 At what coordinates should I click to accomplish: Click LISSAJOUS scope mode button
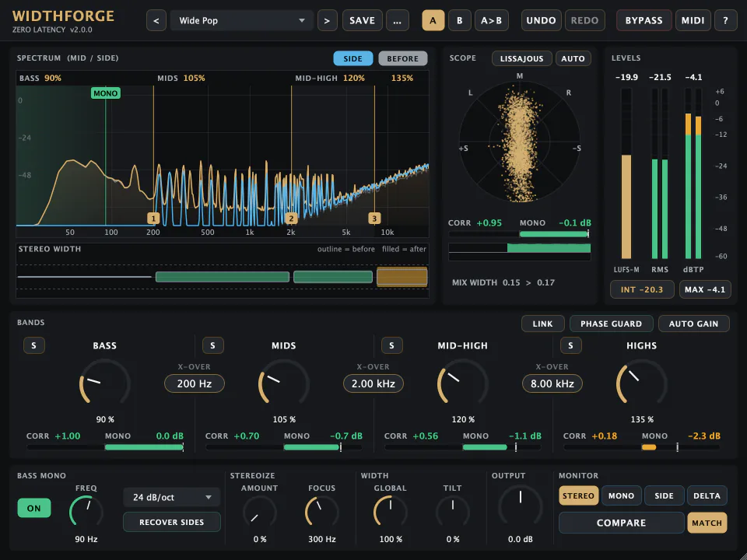[521, 58]
